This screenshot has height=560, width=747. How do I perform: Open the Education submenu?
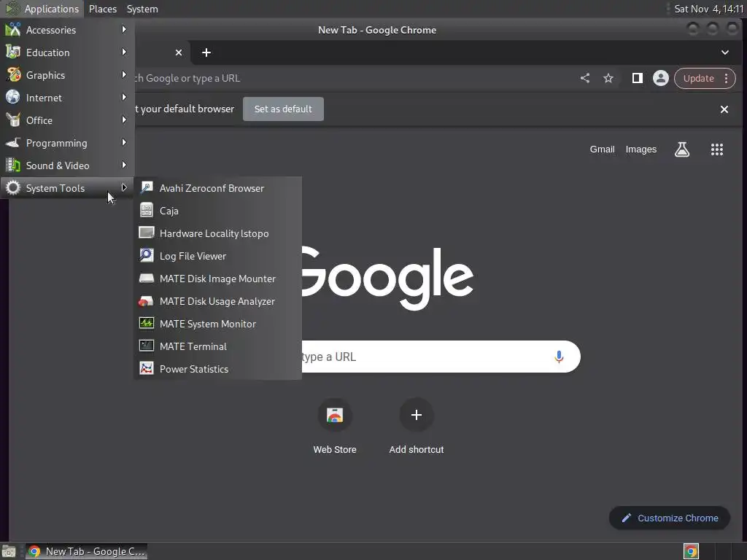tap(66, 52)
